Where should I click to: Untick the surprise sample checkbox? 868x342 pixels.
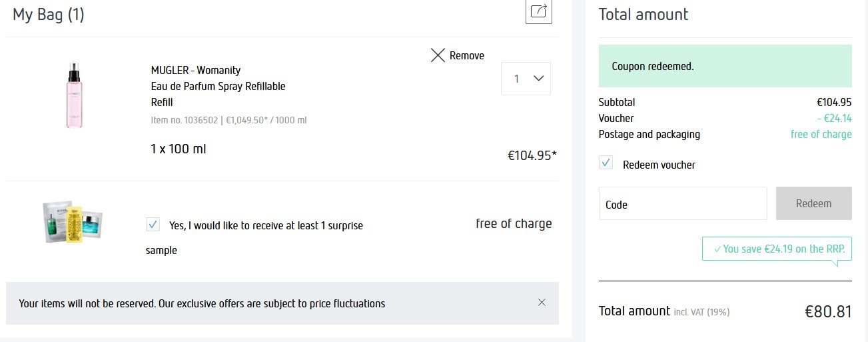click(153, 225)
